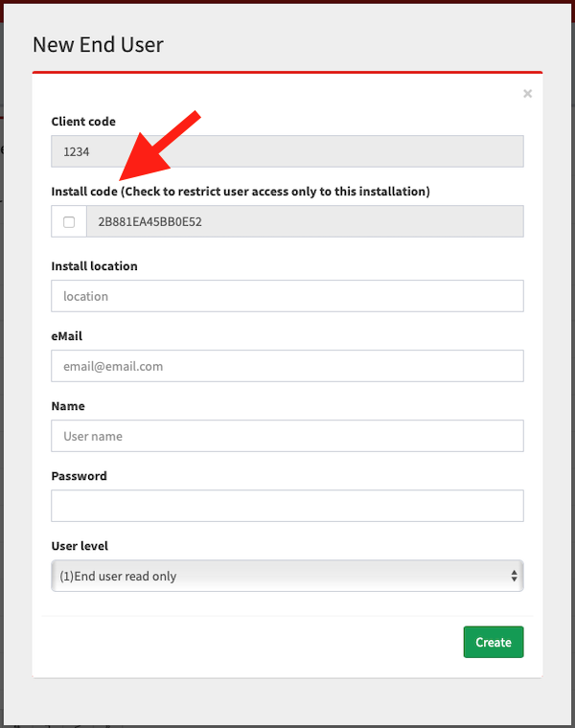
Task: Select the User name input field
Action: [x=287, y=436]
